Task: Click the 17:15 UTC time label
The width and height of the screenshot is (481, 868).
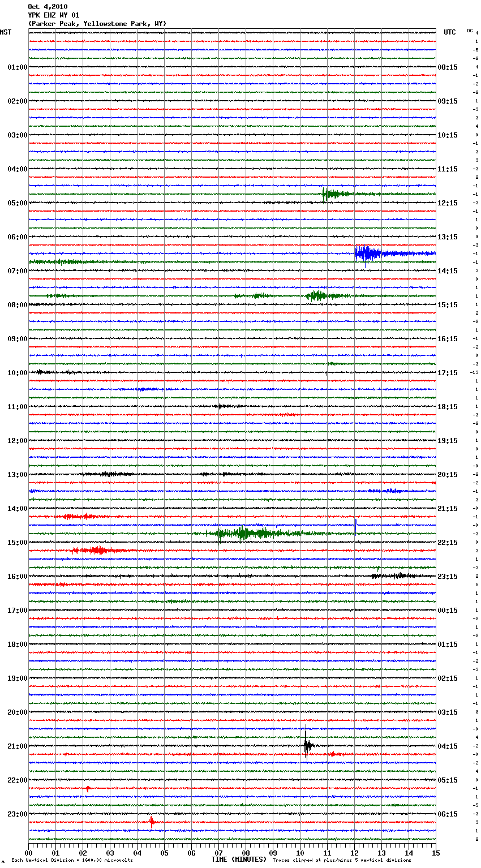Action: [448, 373]
